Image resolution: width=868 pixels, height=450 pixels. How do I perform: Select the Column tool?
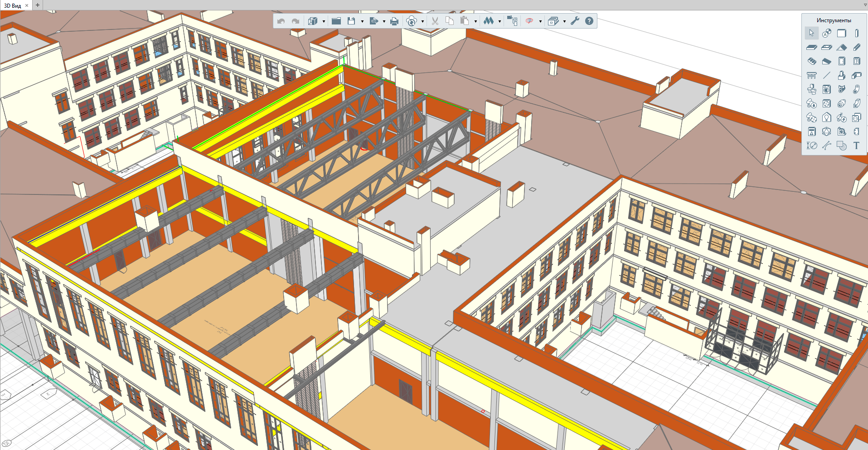click(856, 33)
